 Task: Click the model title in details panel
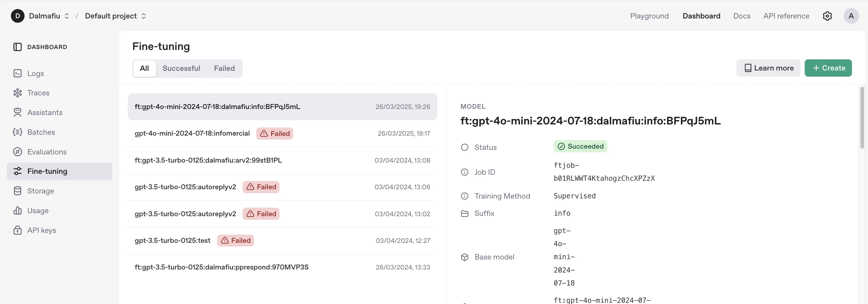pos(590,121)
